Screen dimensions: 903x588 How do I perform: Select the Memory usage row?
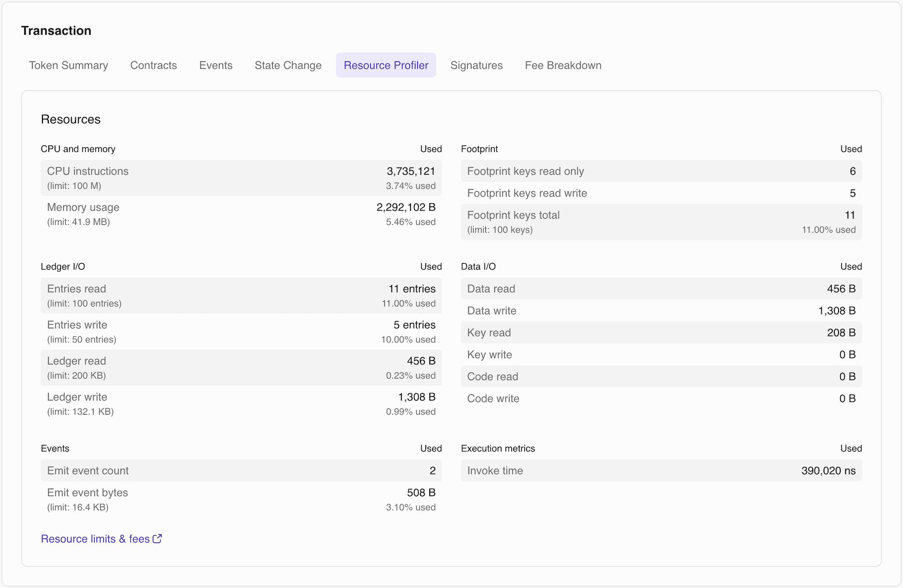click(238, 214)
